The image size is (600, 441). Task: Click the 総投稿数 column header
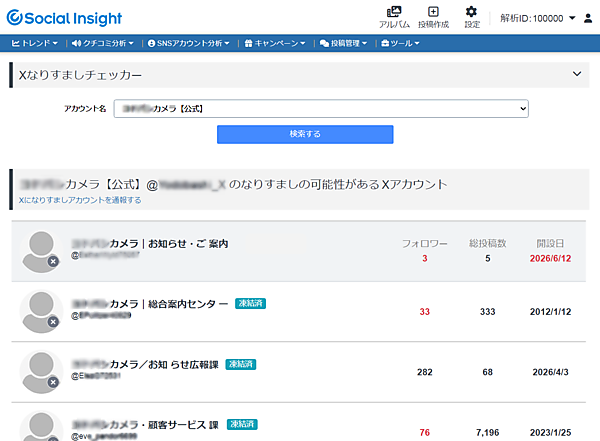(x=488, y=243)
